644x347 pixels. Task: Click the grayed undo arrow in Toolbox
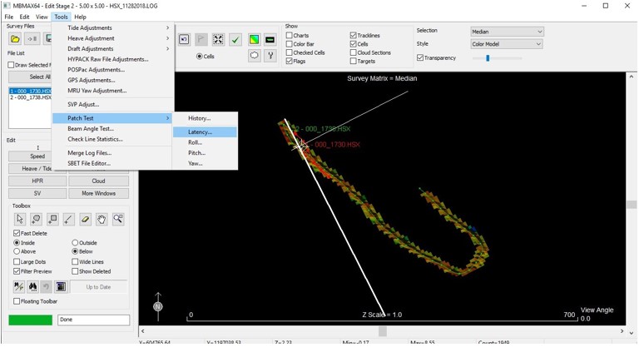click(47, 286)
